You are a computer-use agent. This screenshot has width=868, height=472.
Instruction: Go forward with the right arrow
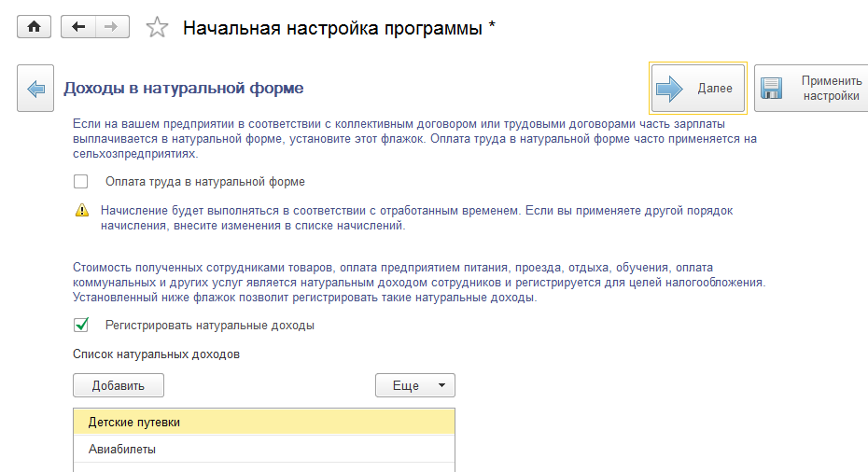pos(111,27)
